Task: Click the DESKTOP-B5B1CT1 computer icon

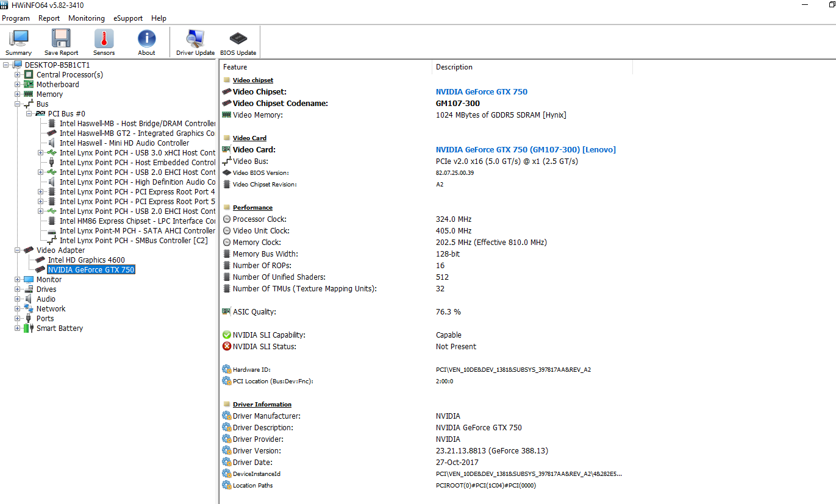Action: click(17, 65)
